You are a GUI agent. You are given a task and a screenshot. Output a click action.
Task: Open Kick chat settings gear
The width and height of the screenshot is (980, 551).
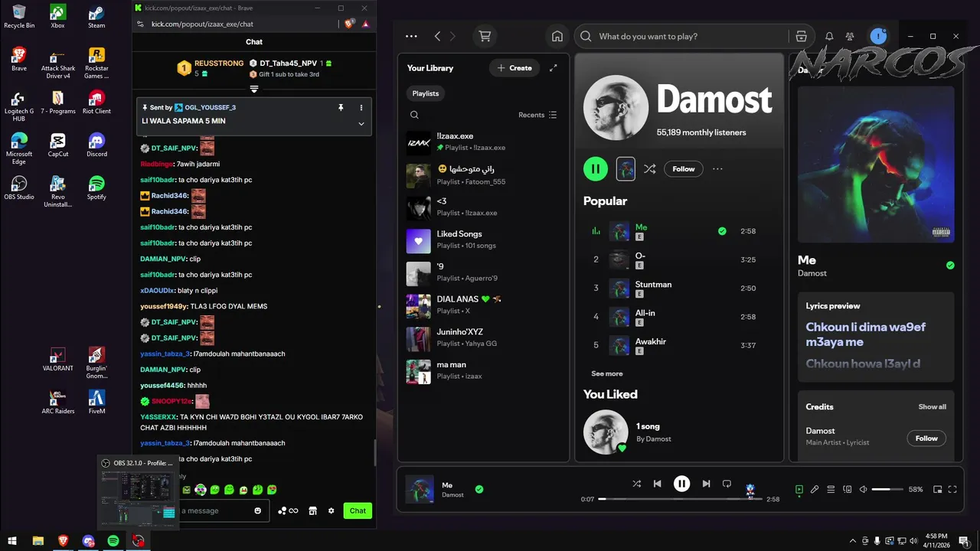click(331, 510)
